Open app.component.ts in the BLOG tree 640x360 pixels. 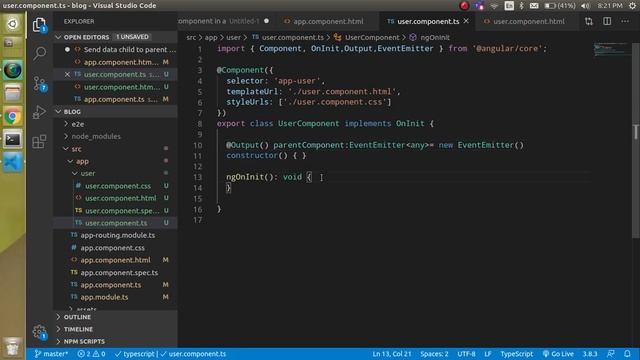(111, 285)
